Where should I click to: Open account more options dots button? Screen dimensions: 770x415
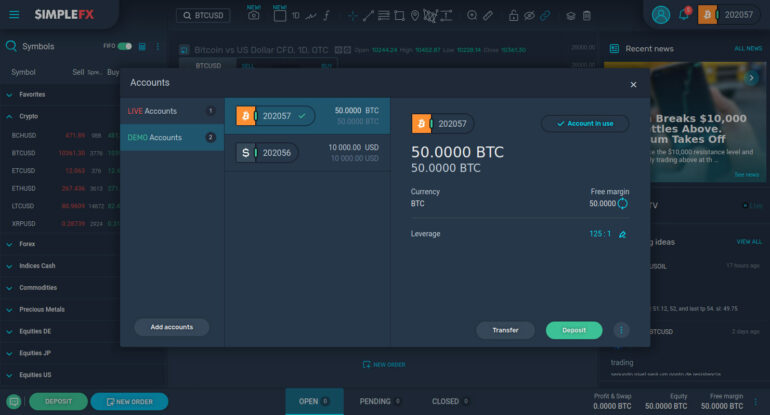(x=621, y=330)
